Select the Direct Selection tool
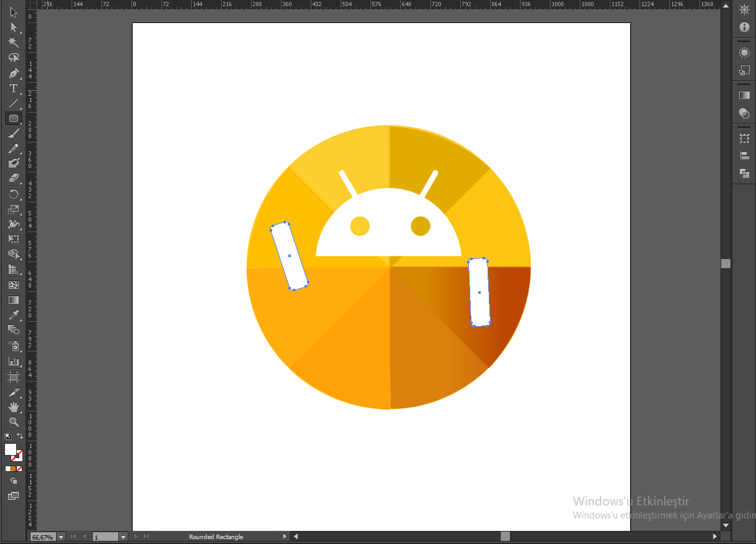This screenshot has width=756, height=544. pyautogui.click(x=13, y=27)
